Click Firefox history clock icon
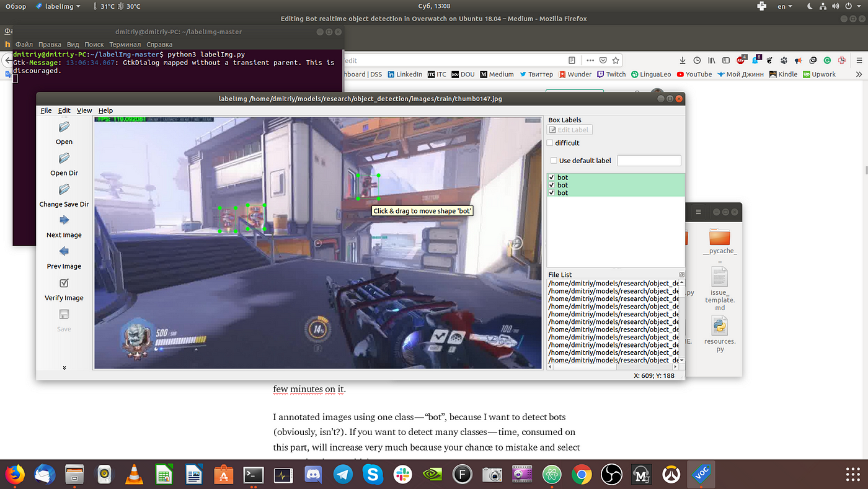The image size is (868, 489). pos(697,60)
